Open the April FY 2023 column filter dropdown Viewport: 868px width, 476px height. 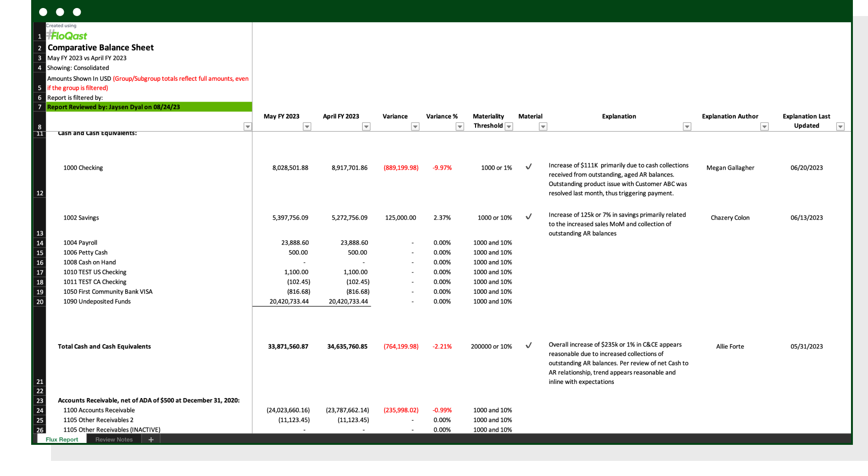tap(366, 127)
